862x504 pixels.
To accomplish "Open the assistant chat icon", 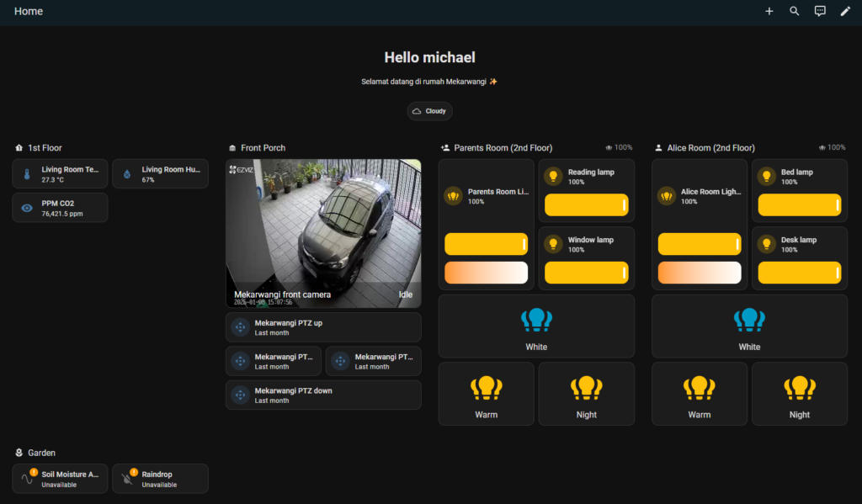I will point(820,12).
